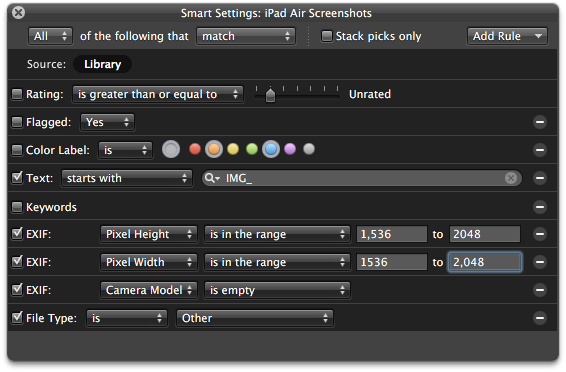Clear the IMG_ search text
Screen dimensions: 566x372
point(510,178)
